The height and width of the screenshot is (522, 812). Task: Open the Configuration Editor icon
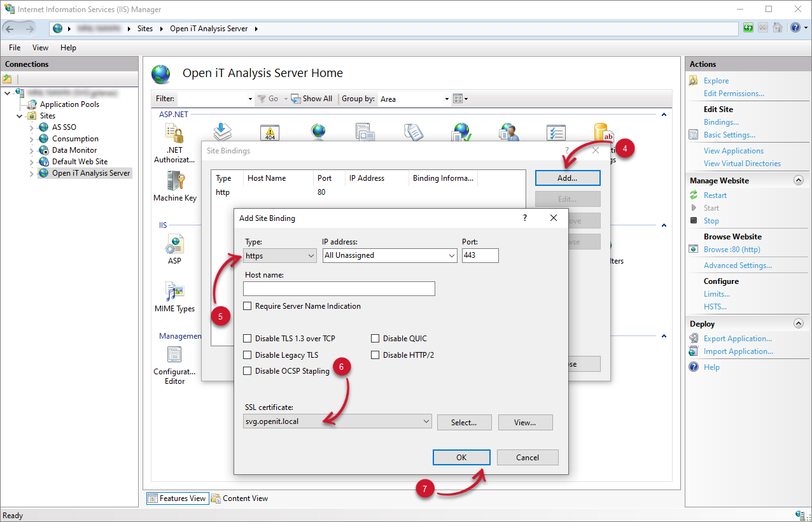click(174, 355)
